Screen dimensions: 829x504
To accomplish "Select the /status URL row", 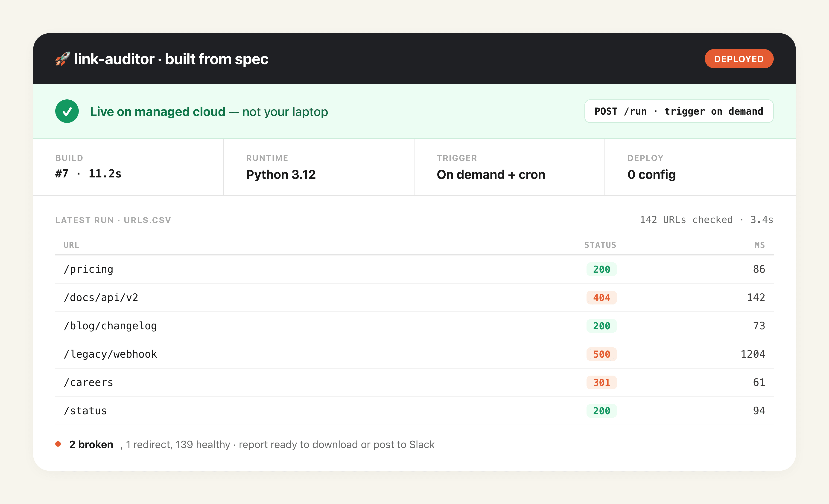I will (x=414, y=411).
